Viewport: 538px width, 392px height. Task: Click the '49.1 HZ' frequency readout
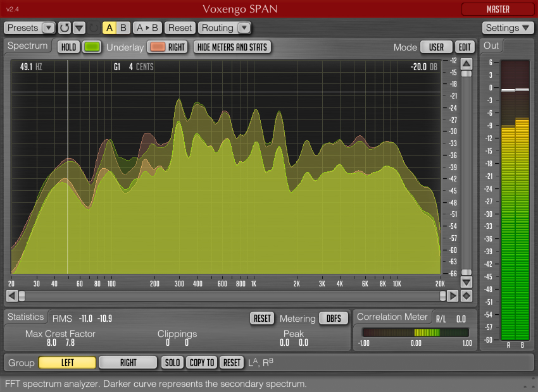point(31,67)
